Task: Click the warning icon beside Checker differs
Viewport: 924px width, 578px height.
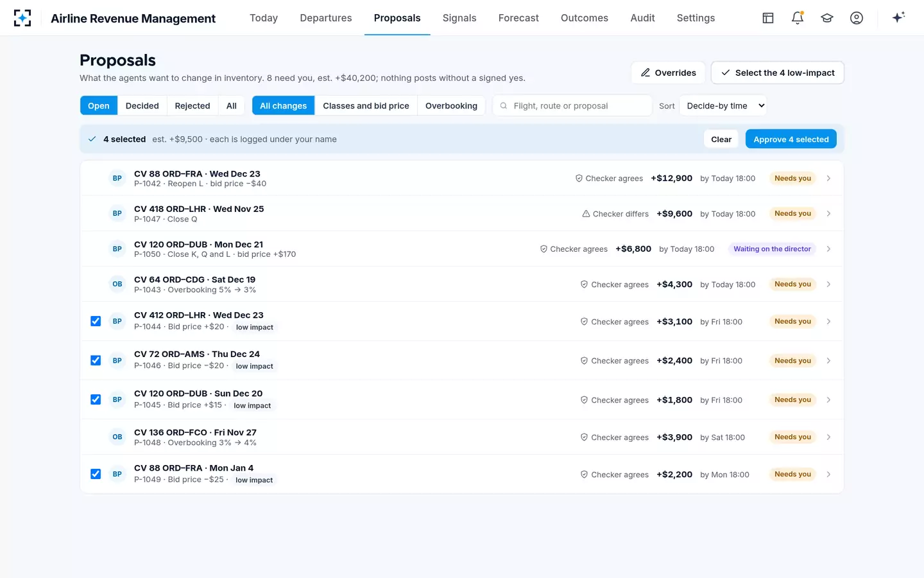Action: 586,214
